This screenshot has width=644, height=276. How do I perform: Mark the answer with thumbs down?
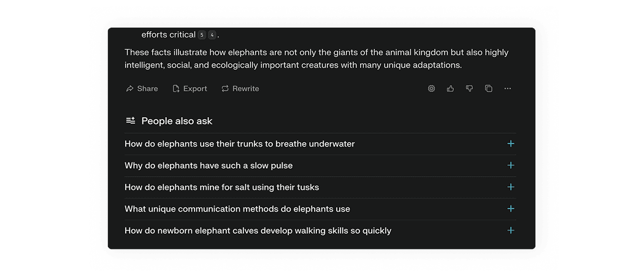pos(470,88)
